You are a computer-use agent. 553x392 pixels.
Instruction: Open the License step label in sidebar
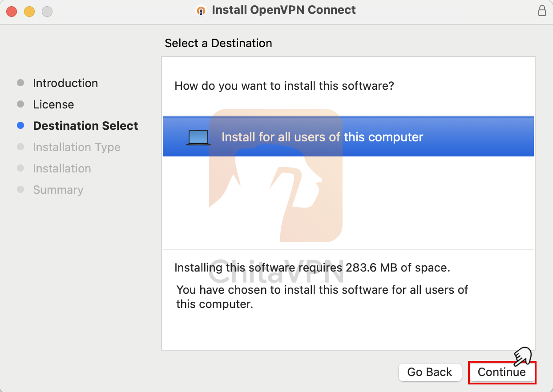click(x=53, y=104)
